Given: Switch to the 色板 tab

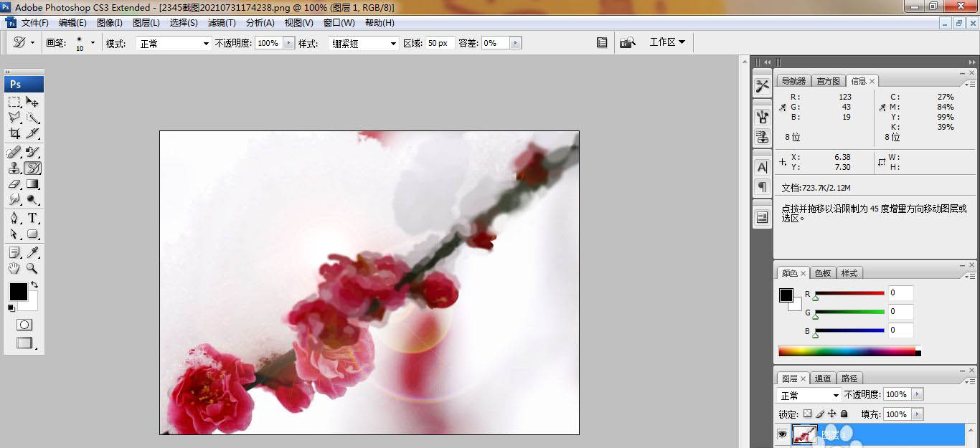Looking at the screenshot, I should 823,273.
